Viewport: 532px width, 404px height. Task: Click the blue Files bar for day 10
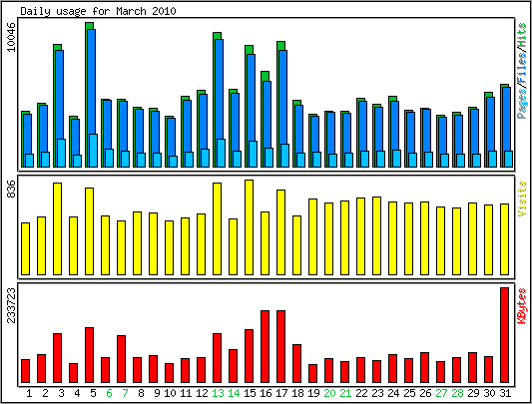[171, 137]
